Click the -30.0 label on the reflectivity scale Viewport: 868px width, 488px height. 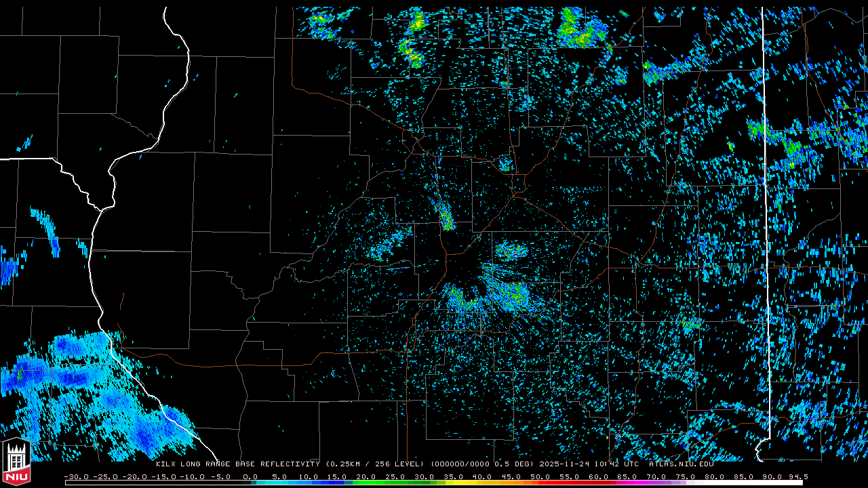point(76,476)
